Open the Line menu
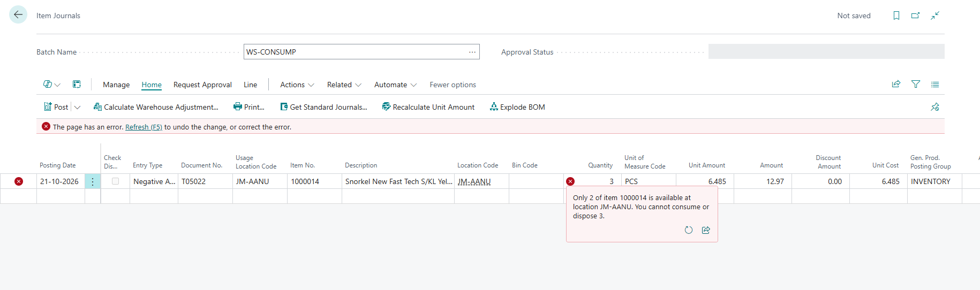980x290 pixels. coord(250,85)
